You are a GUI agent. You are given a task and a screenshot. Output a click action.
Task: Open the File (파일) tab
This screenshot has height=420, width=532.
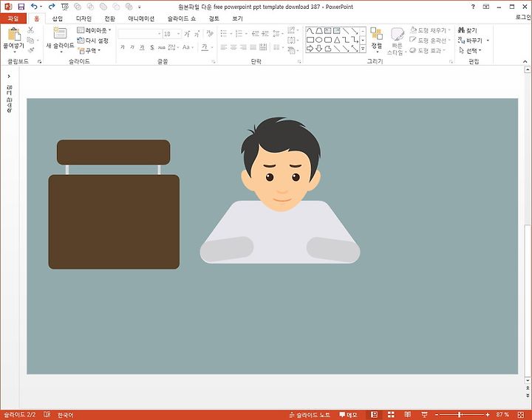pyautogui.click(x=13, y=18)
